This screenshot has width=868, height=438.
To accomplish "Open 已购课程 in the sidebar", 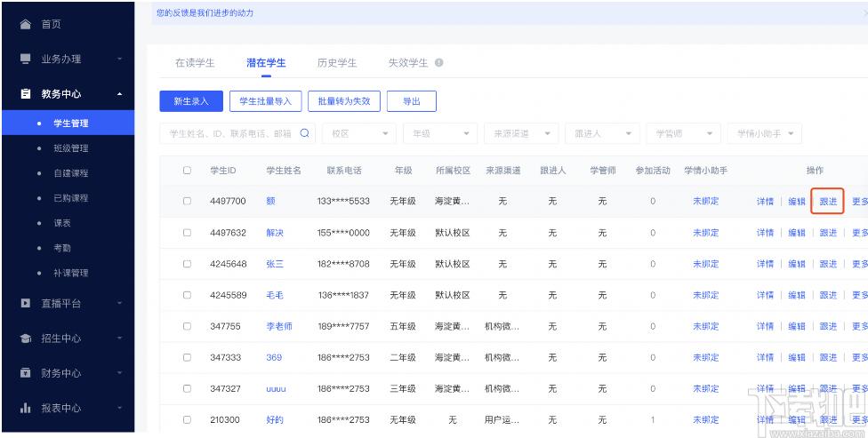I will (71, 198).
